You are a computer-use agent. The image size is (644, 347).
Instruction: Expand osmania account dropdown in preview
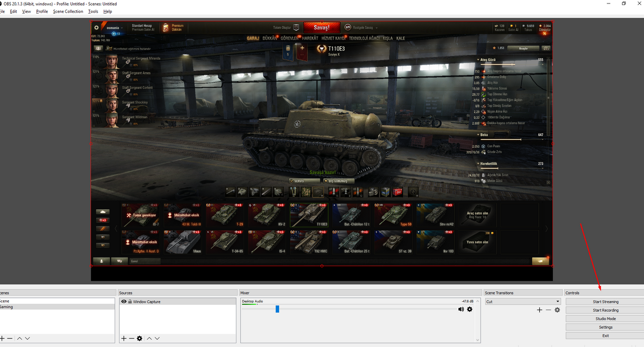[123, 28]
